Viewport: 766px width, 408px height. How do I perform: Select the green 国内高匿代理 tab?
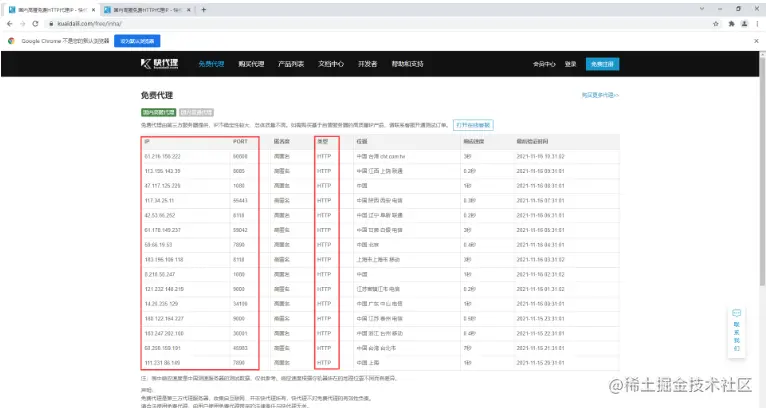(158, 112)
